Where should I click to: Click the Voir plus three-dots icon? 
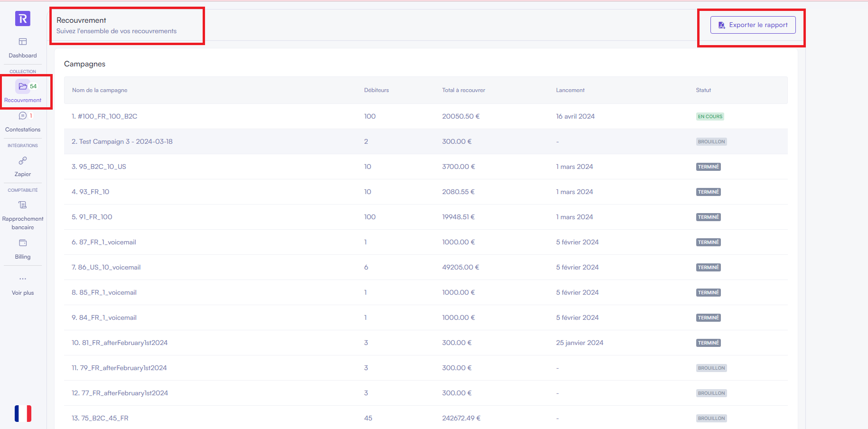tap(23, 279)
